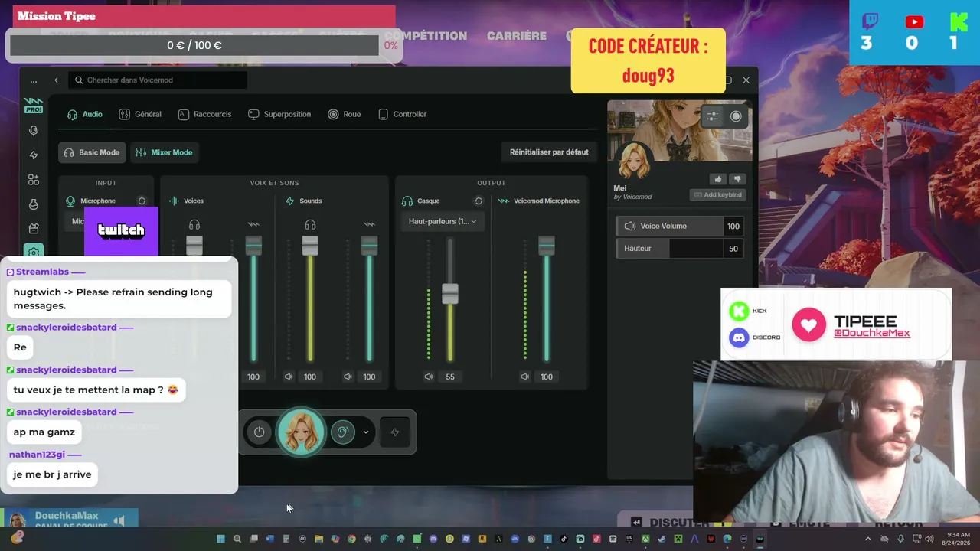Open the settings gear in Voicemod sidebar
Viewport: 980px width, 551px height.
[x=34, y=252]
